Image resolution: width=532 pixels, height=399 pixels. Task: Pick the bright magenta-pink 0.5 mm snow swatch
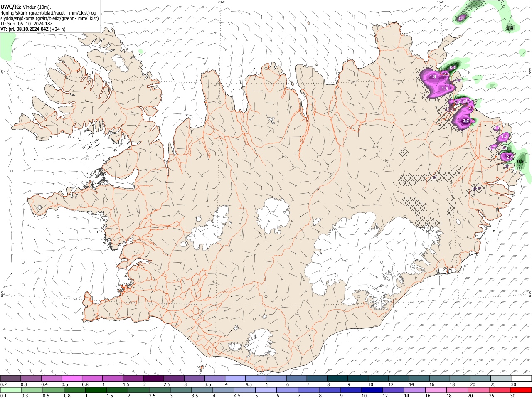coord(71,379)
